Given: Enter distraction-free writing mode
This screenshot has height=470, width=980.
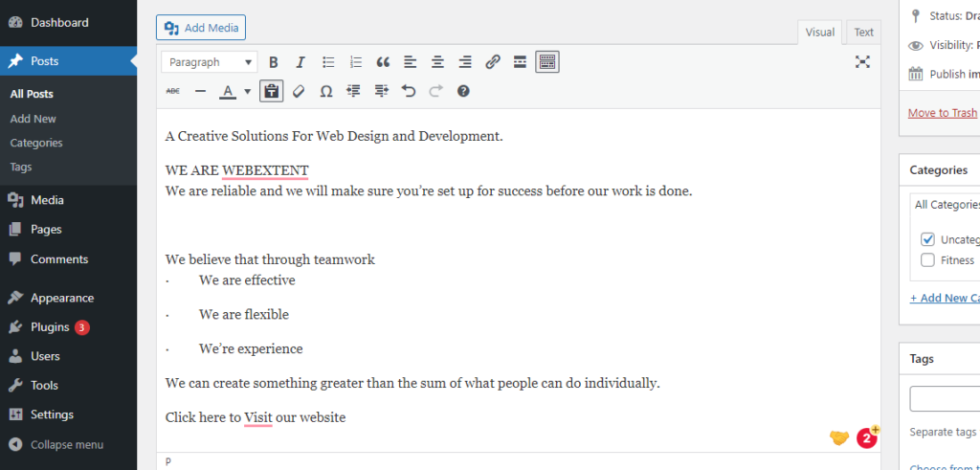Looking at the screenshot, I should tap(862, 61).
